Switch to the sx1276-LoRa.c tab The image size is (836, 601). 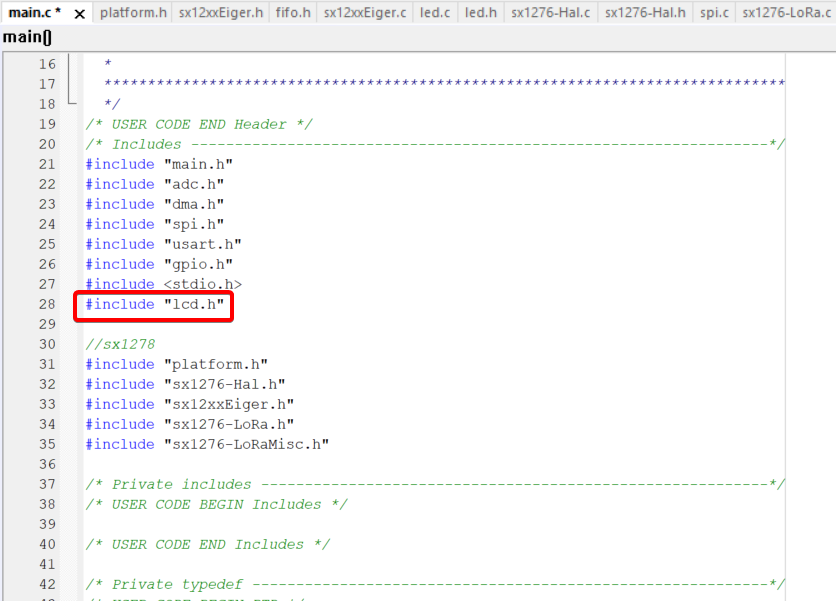[786, 13]
